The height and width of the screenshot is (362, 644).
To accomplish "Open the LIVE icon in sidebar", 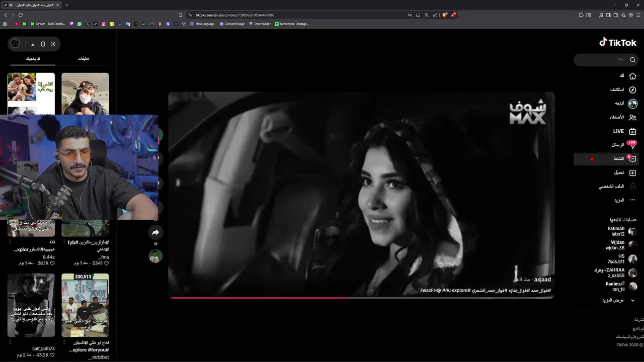I will click(x=632, y=131).
